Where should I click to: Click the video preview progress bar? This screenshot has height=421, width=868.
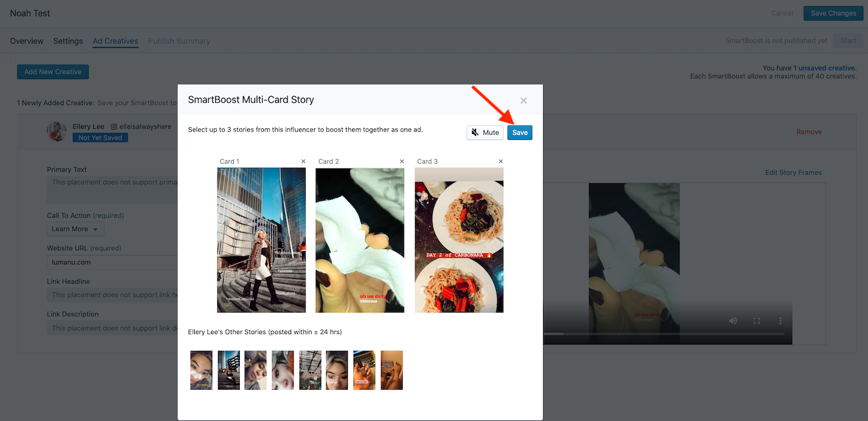(663, 334)
